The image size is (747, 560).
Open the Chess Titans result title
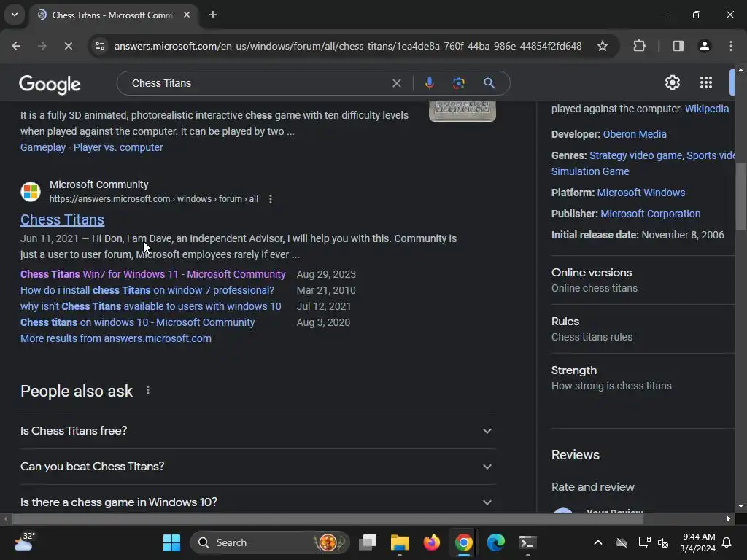click(x=63, y=219)
